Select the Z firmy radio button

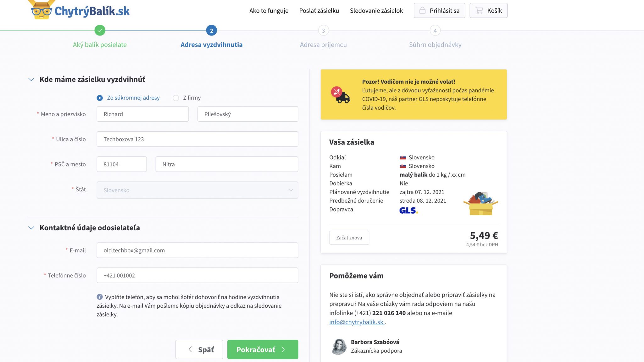coord(176,98)
